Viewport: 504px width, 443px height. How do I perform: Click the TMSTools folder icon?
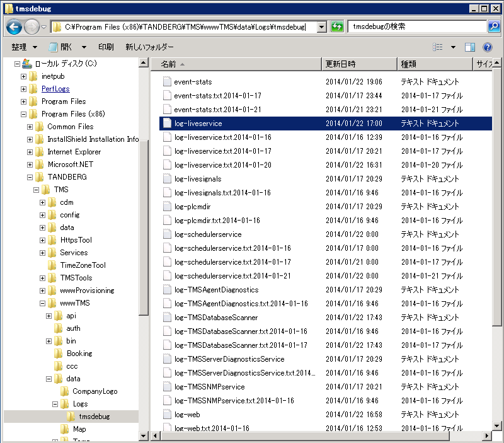click(52, 278)
